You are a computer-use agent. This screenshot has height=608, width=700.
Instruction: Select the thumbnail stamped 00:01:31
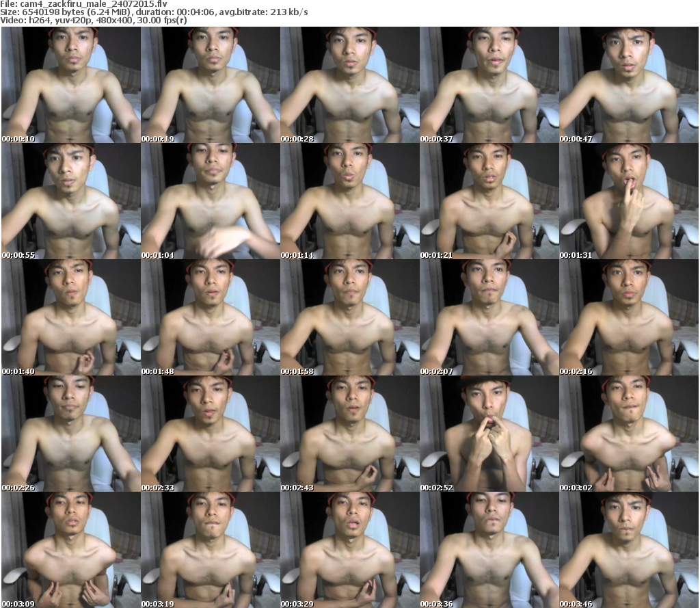pos(629,201)
